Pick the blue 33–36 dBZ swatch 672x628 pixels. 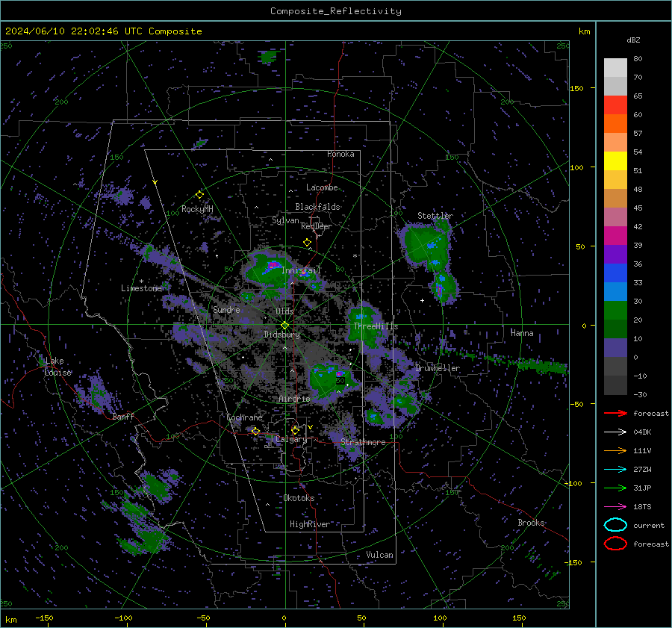pos(615,273)
